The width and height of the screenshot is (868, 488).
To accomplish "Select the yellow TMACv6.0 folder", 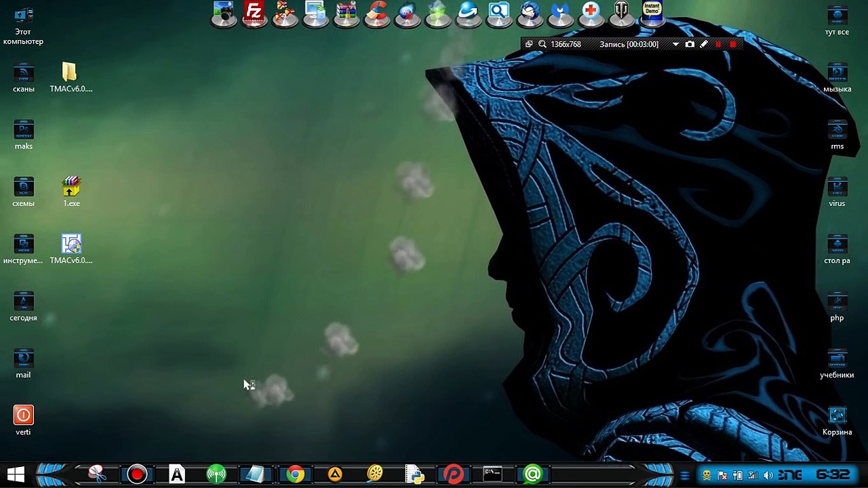I will [71, 79].
